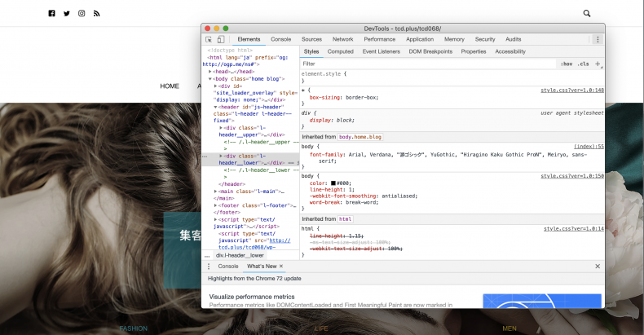
Task: Select the Computed sidebar tab
Action: (341, 51)
